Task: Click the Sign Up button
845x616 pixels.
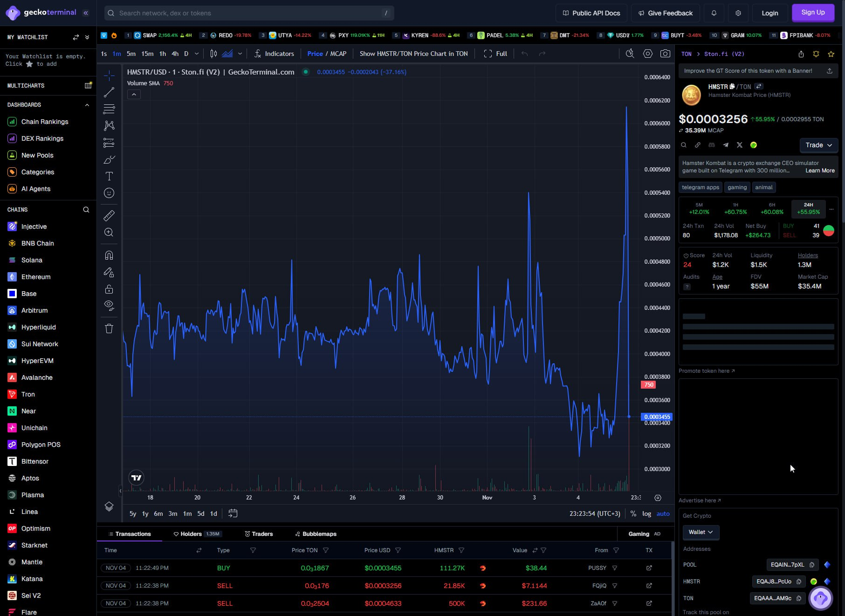Action: click(x=813, y=13)
